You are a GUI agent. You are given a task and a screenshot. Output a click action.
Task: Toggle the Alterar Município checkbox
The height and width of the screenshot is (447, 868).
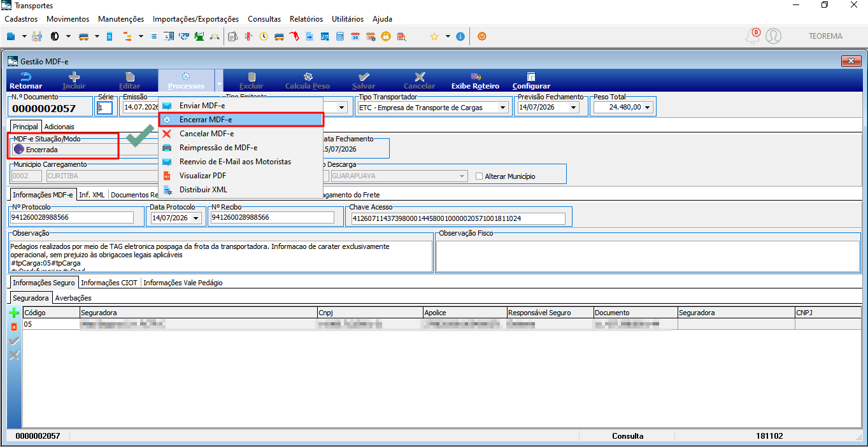tap(480, 176)
